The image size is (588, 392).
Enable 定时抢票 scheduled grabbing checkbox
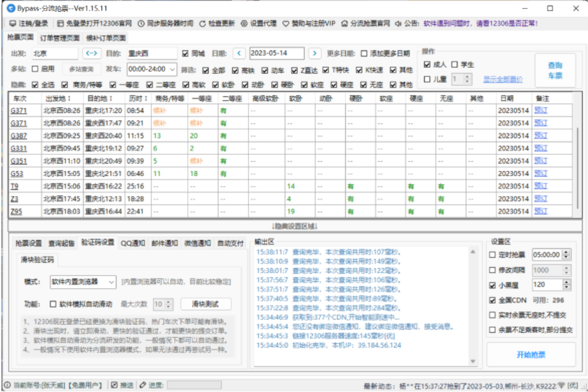coord(492,255)
